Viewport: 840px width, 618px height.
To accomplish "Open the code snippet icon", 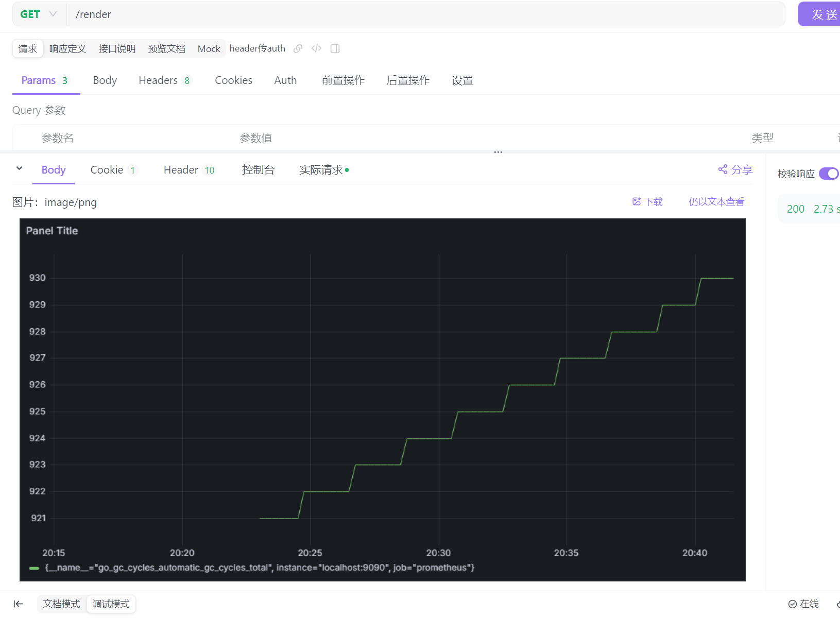I will pos(316,48).
